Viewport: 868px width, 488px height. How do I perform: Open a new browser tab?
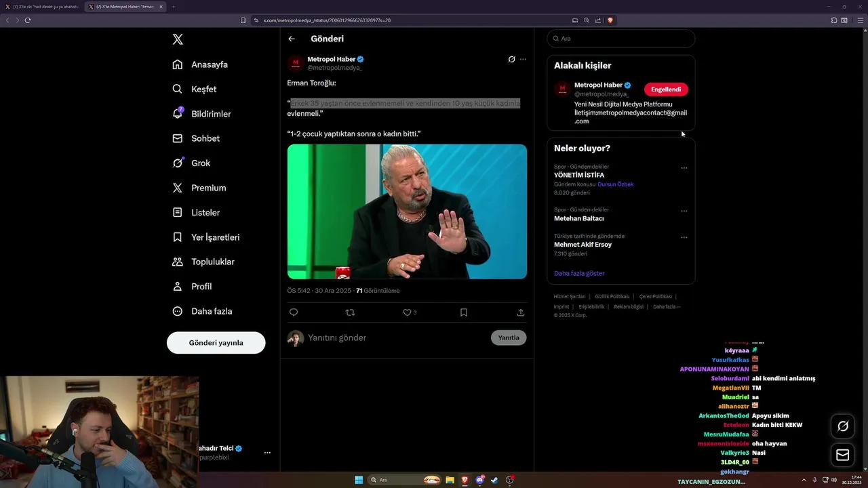(173, 7)
